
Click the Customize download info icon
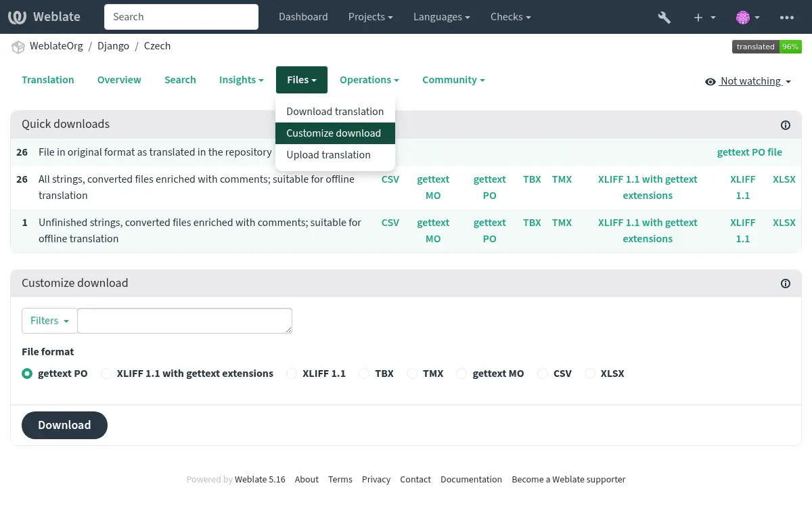click(x=786, y=284)
